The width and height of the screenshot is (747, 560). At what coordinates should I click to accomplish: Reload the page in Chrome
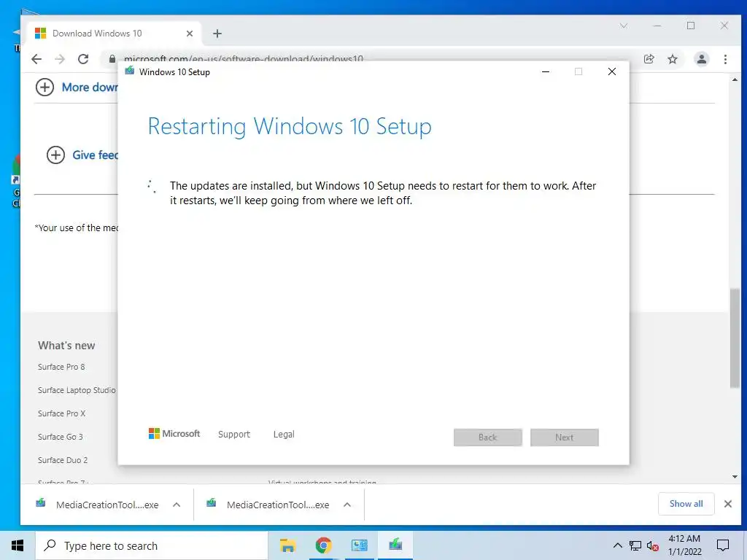[83, 59]
